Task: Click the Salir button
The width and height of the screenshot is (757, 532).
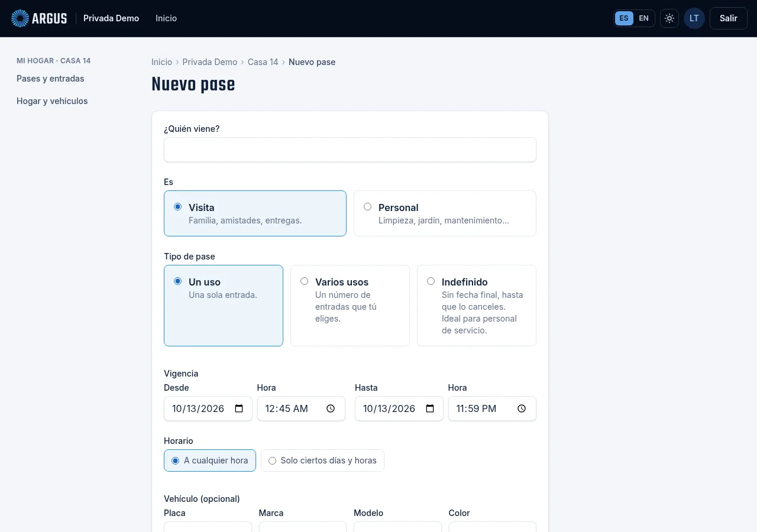Action: tap(729, 18)
